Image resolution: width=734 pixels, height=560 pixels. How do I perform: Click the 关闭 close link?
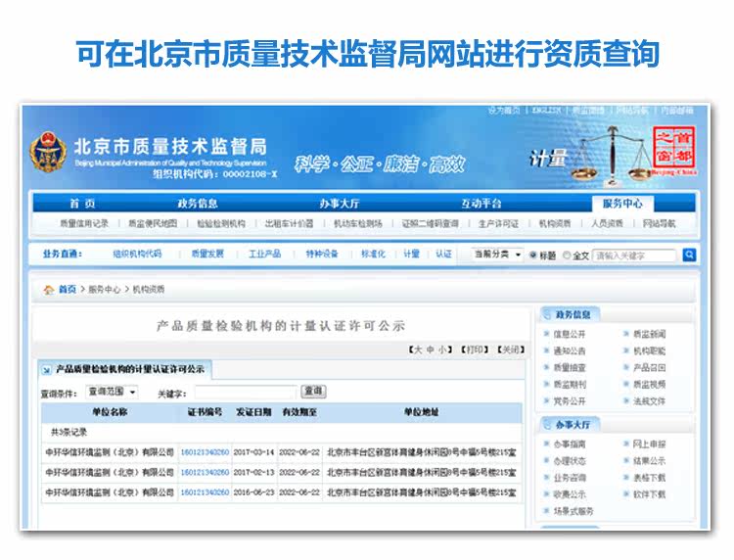[x=511, y=350]
